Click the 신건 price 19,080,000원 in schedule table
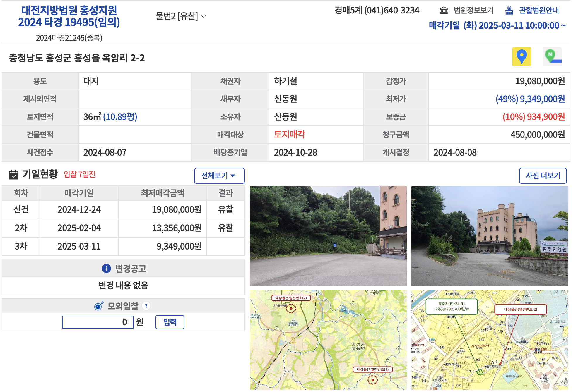The width and height of the screenshot is (578, 392). [x=177, y=209]
